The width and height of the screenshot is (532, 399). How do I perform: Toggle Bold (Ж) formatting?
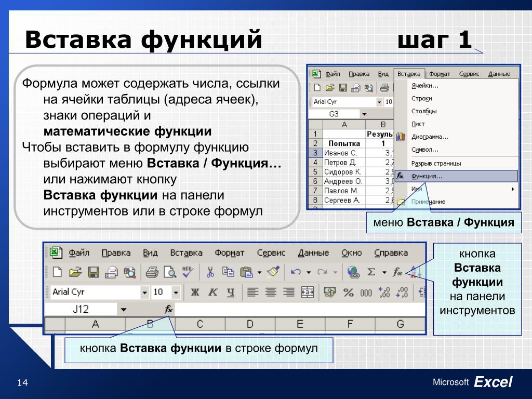coord(195,292)
